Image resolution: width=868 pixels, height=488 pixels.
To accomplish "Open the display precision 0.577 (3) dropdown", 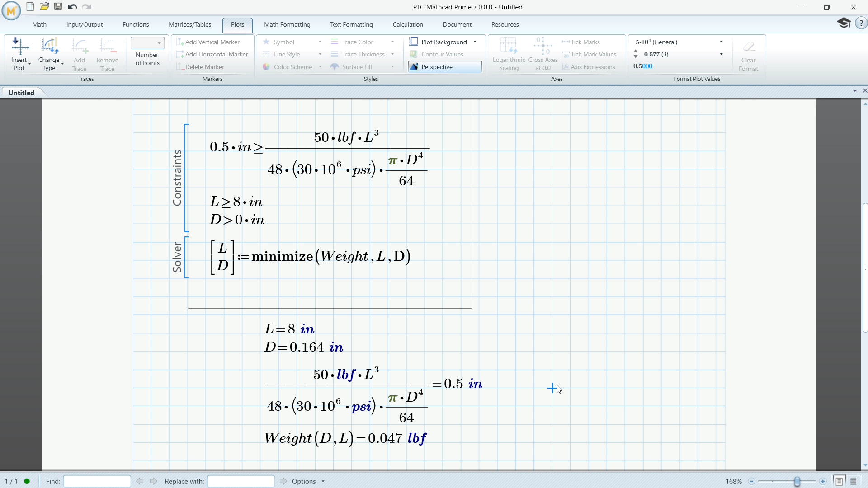I will [722, 54].
